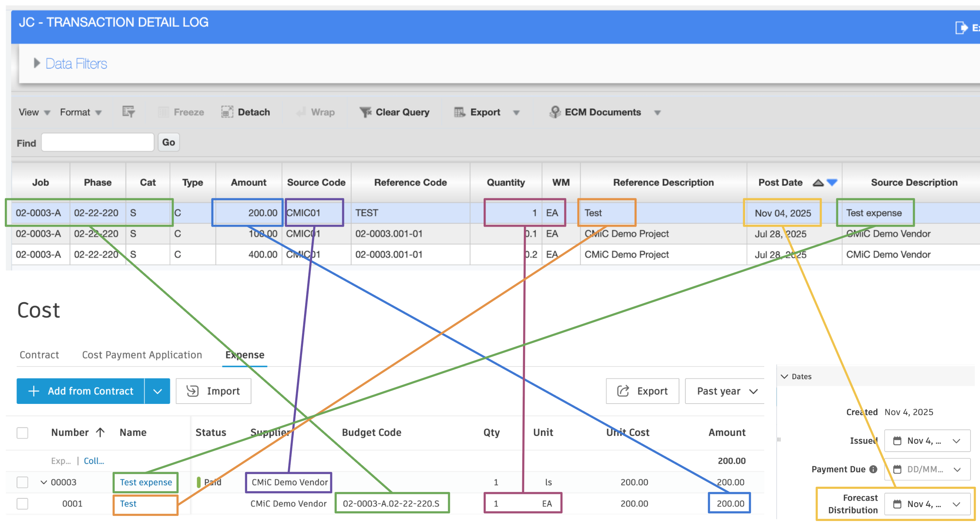This screenshot has height=525, width=980.
Task: Check the checkbox for expense row 0001
Action: pos(22,503)
